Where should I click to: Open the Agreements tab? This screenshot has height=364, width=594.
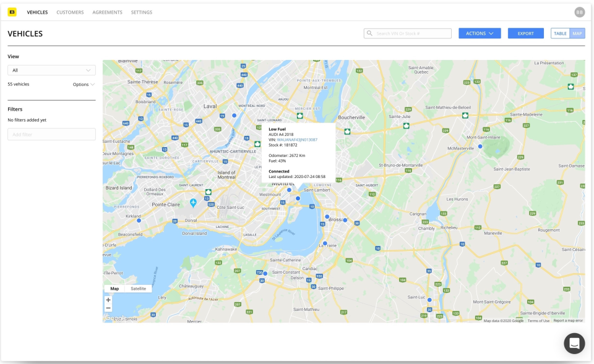pyautogui.click(x=107, y=12)
